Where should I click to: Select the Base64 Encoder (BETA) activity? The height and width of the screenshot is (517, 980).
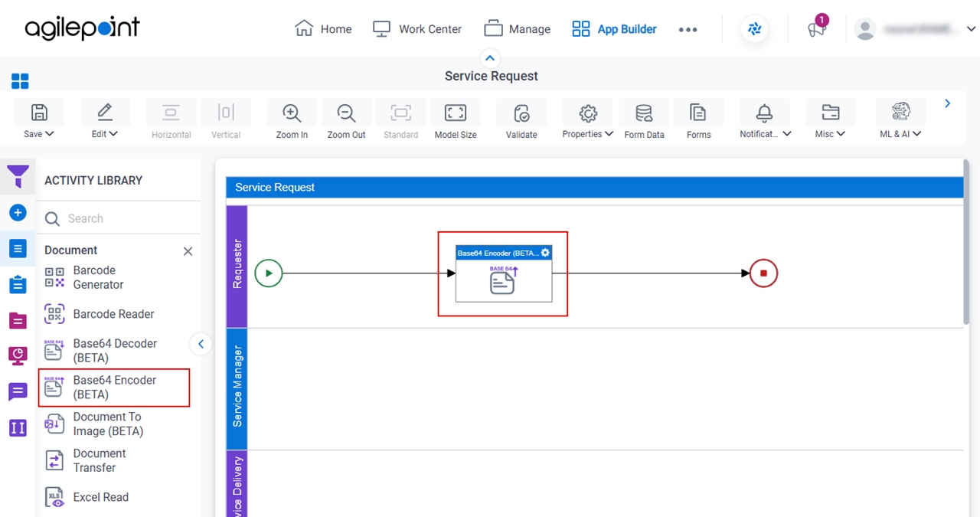pos(113,388)
